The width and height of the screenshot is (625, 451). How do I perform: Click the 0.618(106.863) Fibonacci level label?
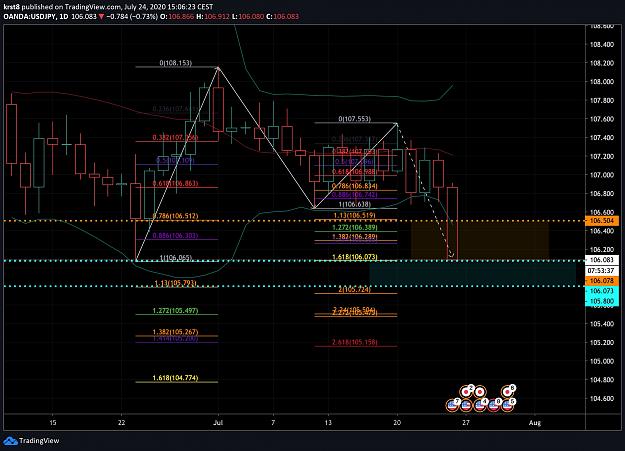tap(175, 183)
